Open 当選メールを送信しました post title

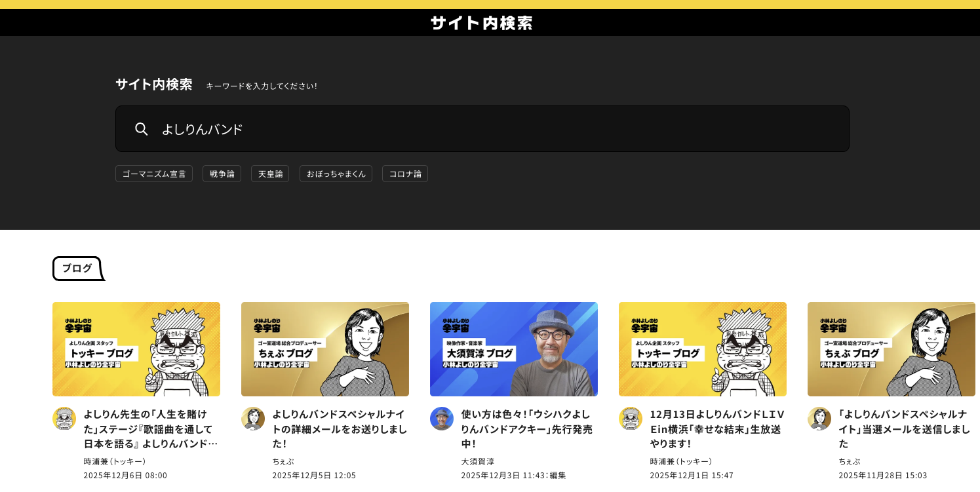(905, 428)
